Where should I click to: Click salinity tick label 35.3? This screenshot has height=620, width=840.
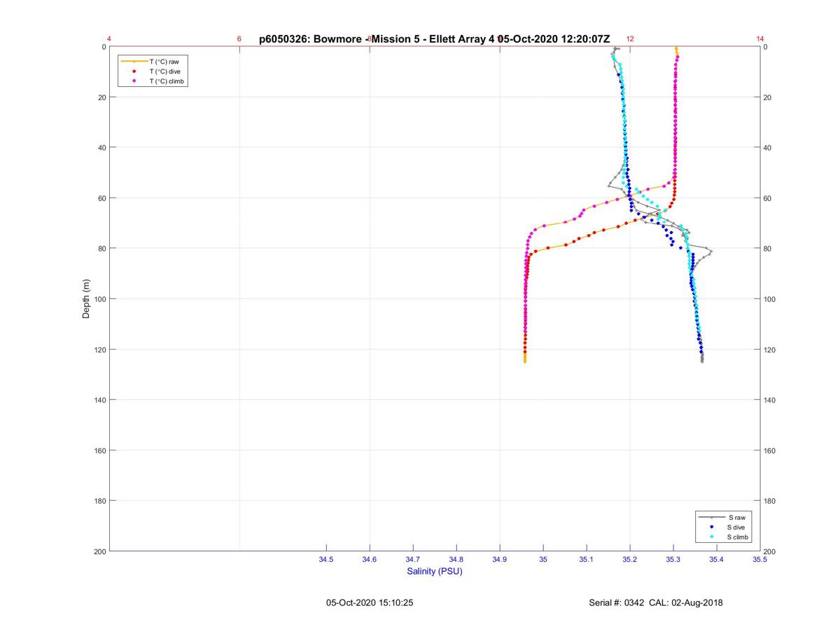point(673,559)
